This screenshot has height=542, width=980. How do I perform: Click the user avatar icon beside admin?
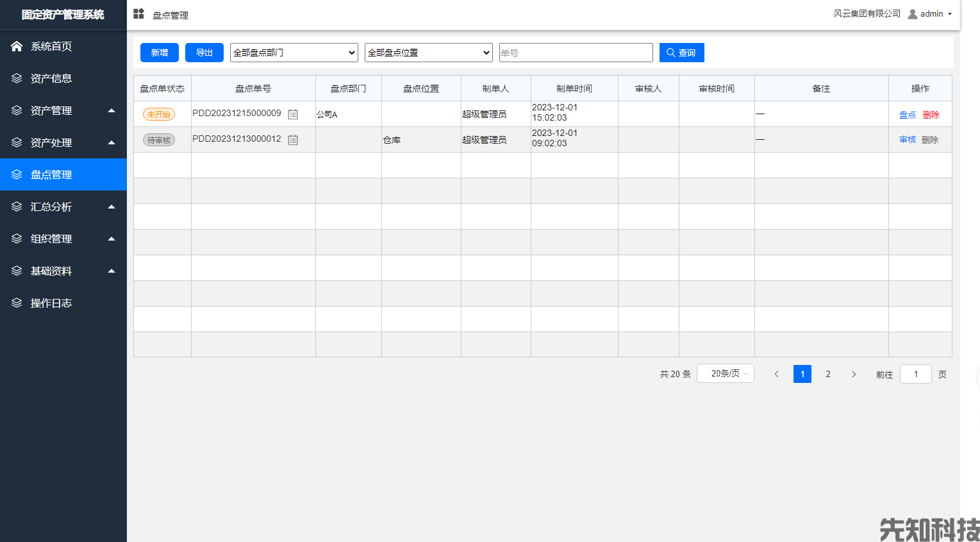point(913,14)
